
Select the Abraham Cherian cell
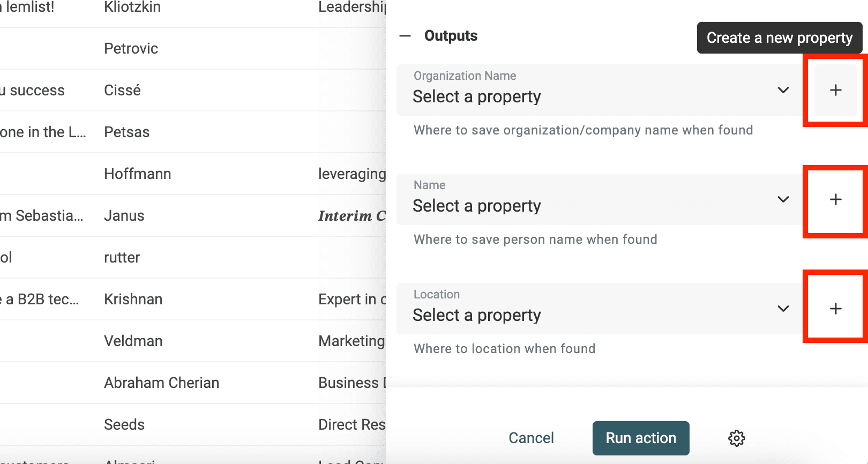click(162, 383)
